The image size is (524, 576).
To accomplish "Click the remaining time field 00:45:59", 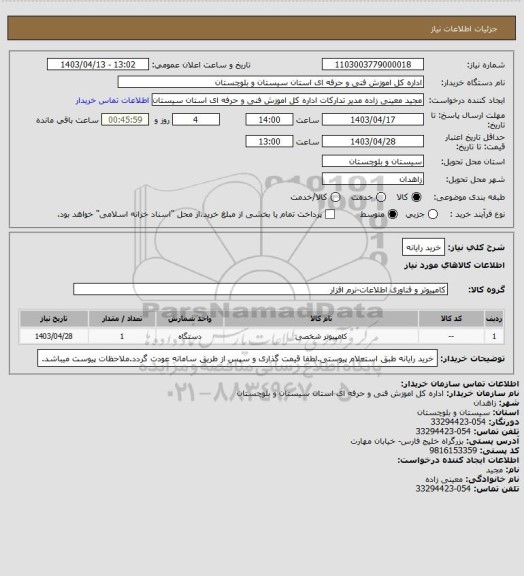I will pos(125,120).
